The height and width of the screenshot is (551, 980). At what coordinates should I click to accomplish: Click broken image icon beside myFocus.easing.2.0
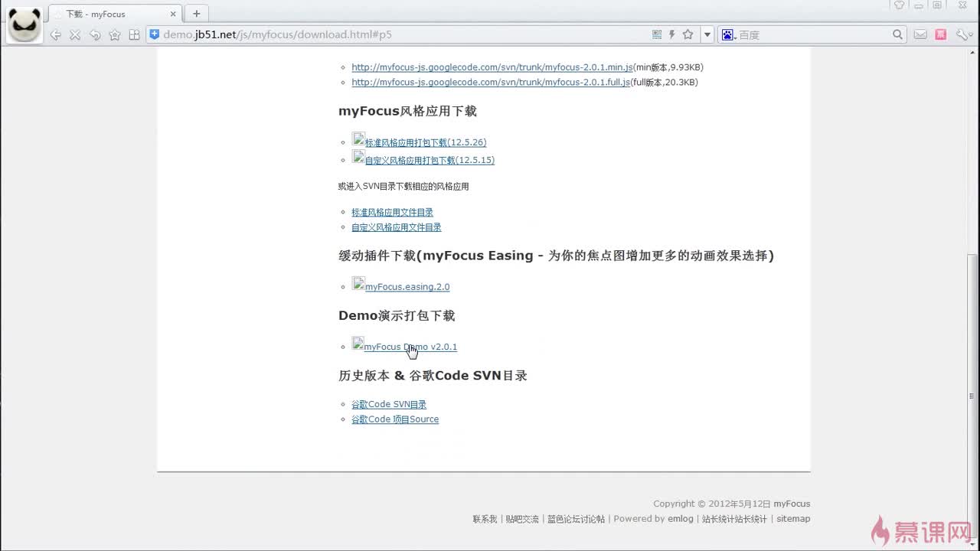coord(358,283)
